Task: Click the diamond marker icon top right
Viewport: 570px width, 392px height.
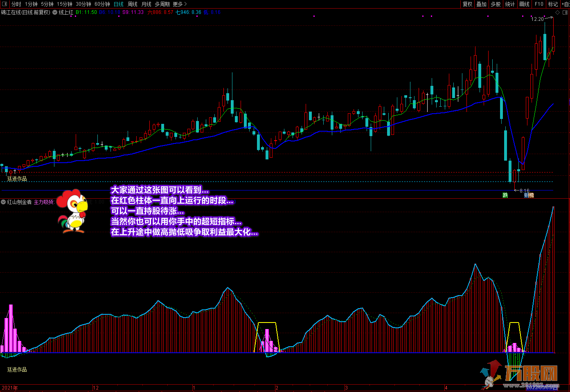Action: [x=557, y=13]
